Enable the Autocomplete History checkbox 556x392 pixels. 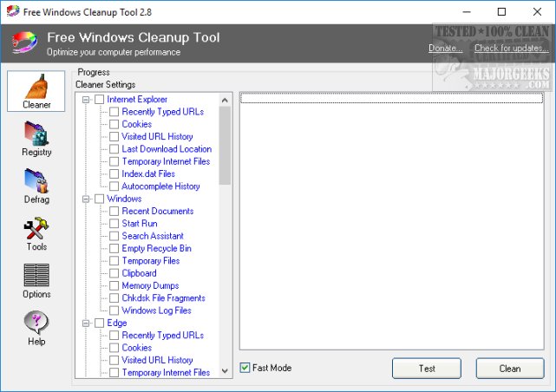click(114, 186)
